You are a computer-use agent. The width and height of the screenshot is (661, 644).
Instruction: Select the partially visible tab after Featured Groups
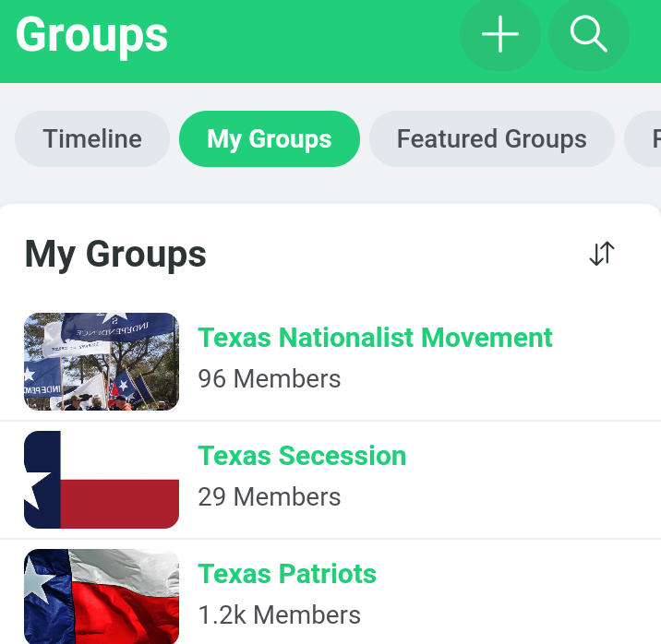(647, 139)
